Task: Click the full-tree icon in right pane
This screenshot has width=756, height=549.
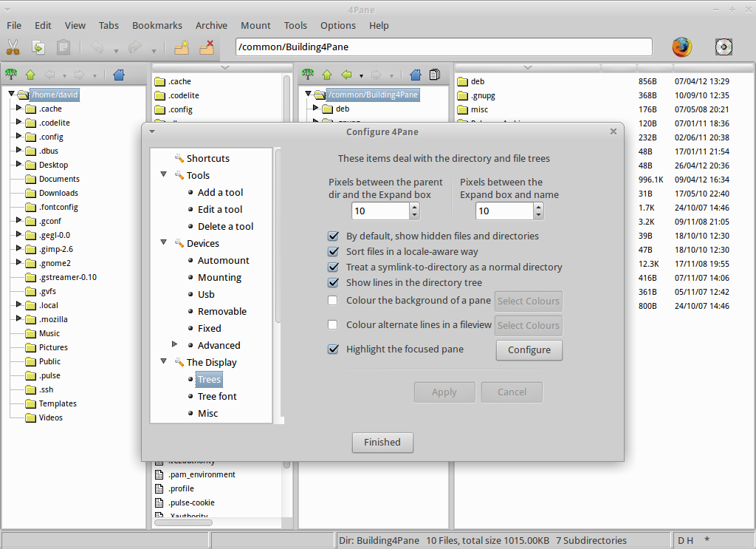Action: point(308,75)
